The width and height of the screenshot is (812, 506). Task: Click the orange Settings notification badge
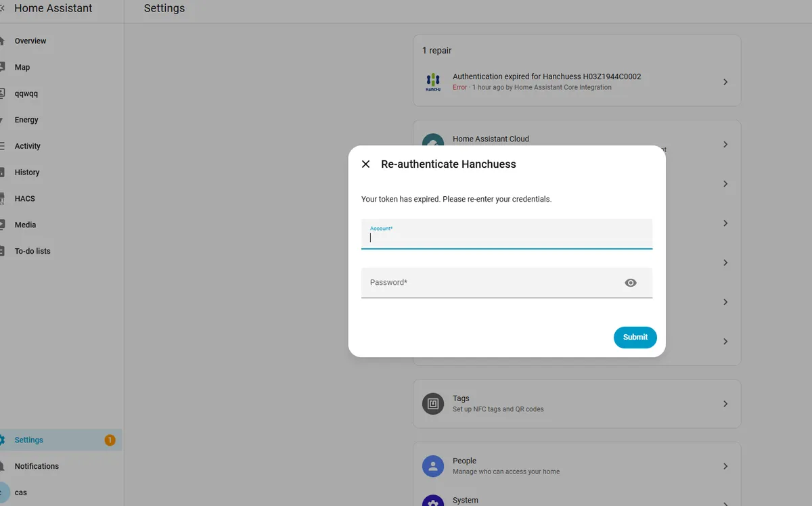pyautogui.click(x=110, y=440)
